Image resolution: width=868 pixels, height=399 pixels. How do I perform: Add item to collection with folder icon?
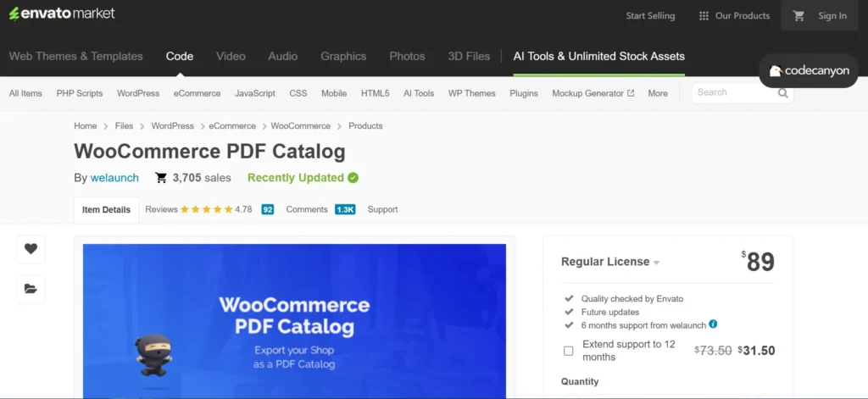31,289
